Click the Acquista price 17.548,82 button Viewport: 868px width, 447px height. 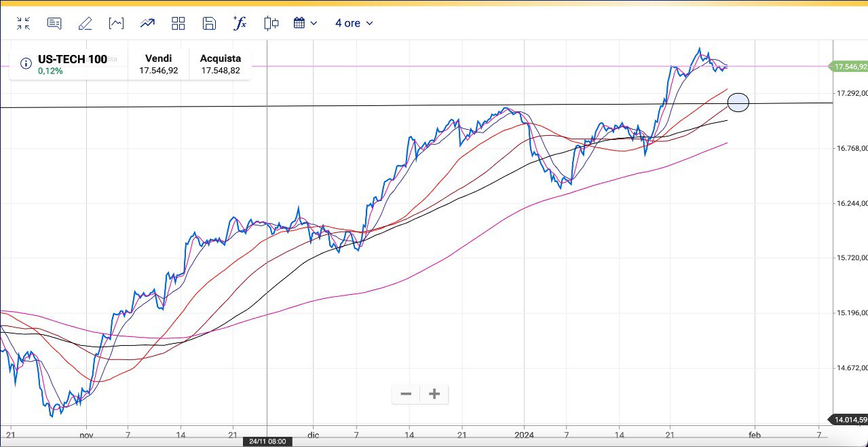pyautogui.click(x=220, y=65)
